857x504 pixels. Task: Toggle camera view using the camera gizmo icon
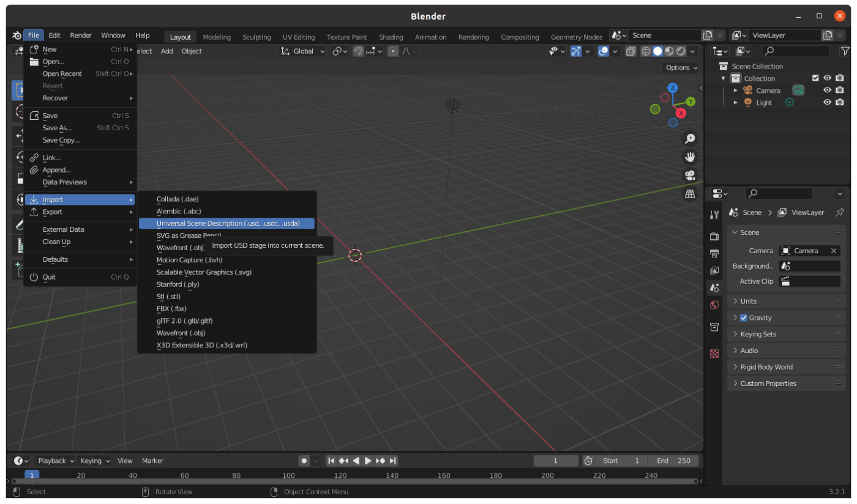click(690, 176)
